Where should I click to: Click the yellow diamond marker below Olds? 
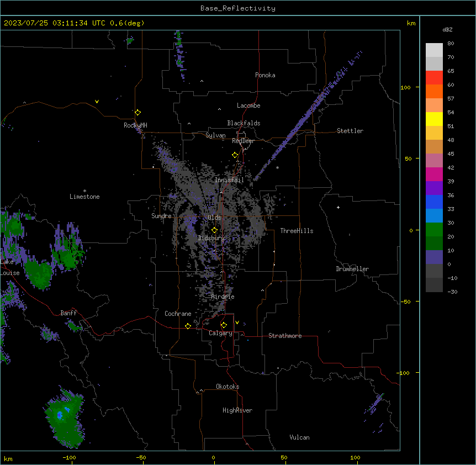click(214, 230)
